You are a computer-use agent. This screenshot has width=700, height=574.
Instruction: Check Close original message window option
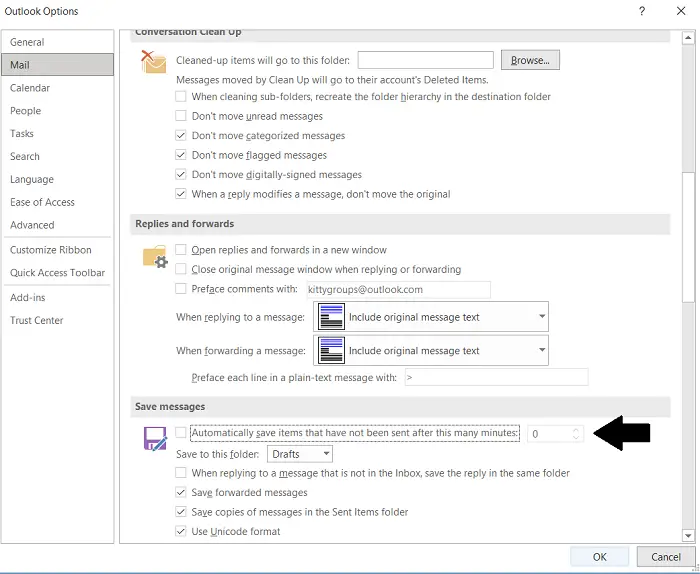coord(181,269)
